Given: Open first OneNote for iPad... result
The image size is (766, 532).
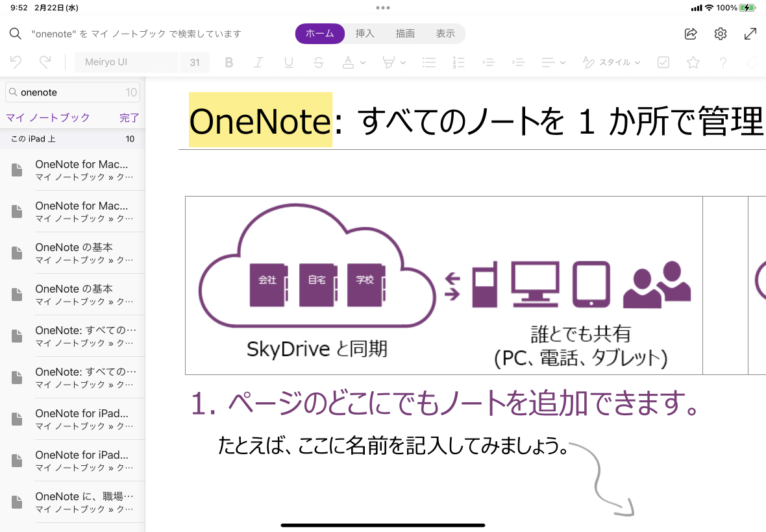Looking at the screenshot, I should 73,418.
